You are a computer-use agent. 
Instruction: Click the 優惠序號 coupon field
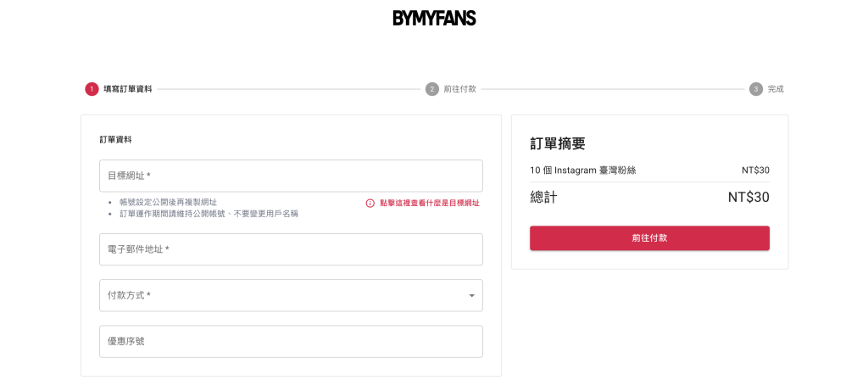(292, 341)
